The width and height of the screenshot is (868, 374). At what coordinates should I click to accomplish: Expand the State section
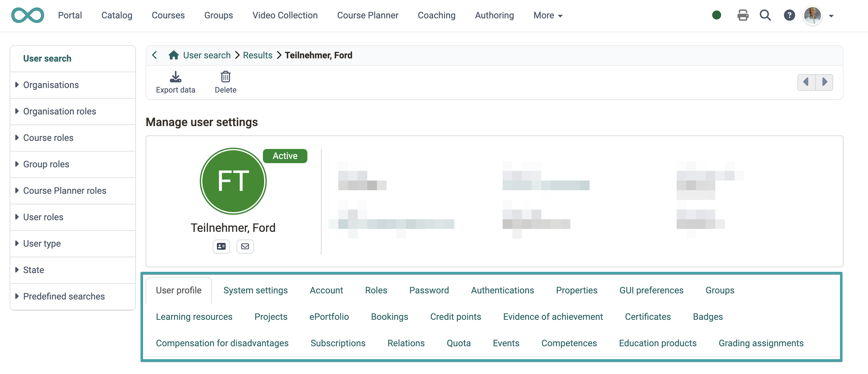(73, 270)
